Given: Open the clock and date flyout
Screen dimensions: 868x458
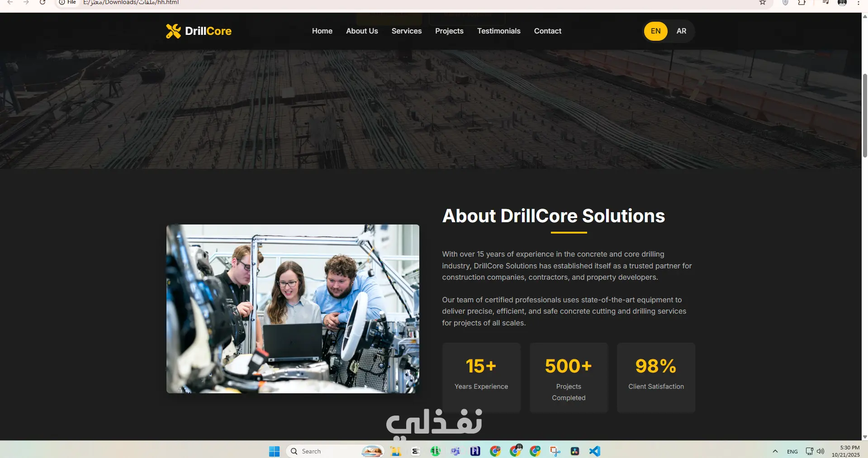Looking at the screenshot, I should (846, 451).
